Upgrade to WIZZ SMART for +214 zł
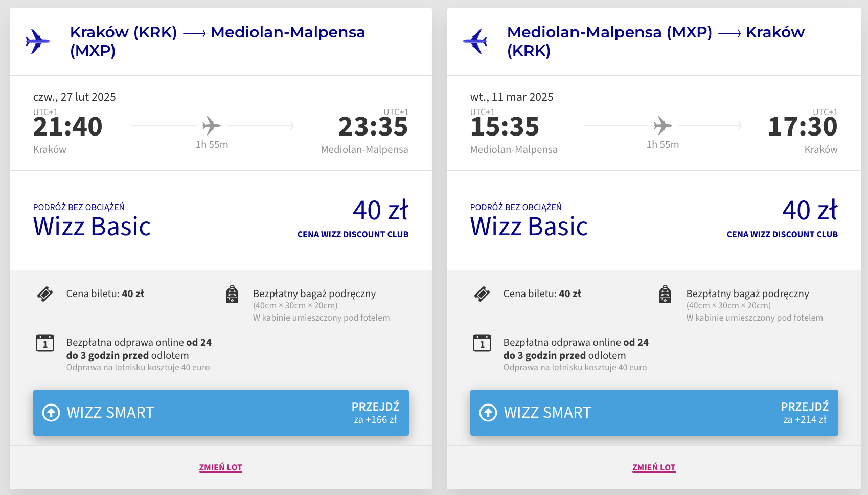868x495 pixels. coord(654,413)
